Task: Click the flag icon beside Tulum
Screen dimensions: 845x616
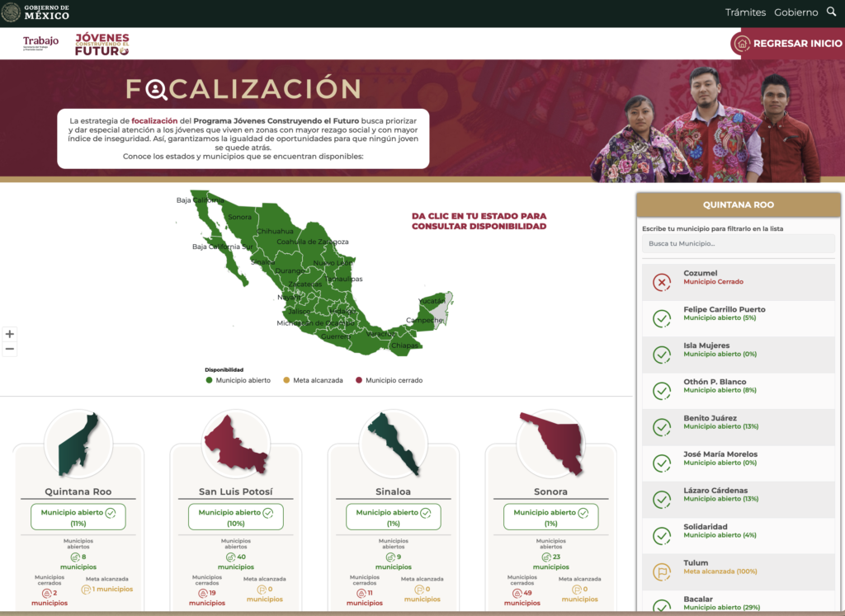Action: point(662,572)
